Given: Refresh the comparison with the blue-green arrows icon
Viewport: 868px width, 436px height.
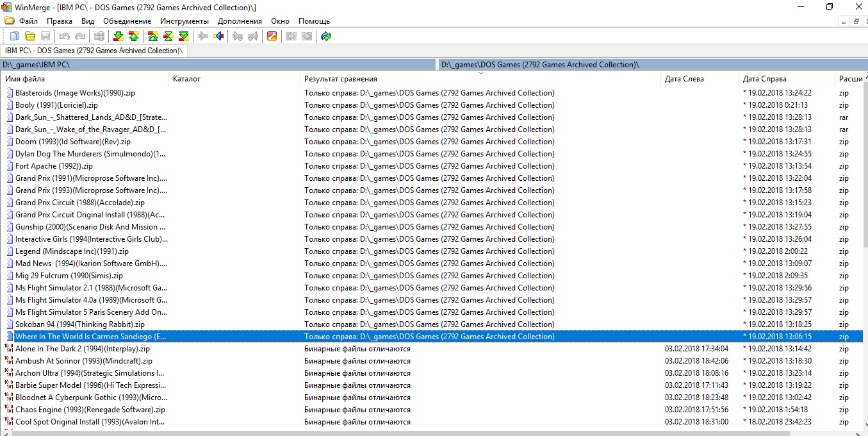Looking at the screenshot, I should point(326,37).
